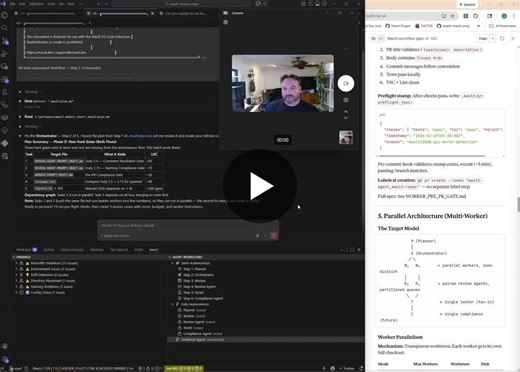Select Step 1: Planner workflow item
The height and width of the screenshot is (372, 520).
pos(195,269)
